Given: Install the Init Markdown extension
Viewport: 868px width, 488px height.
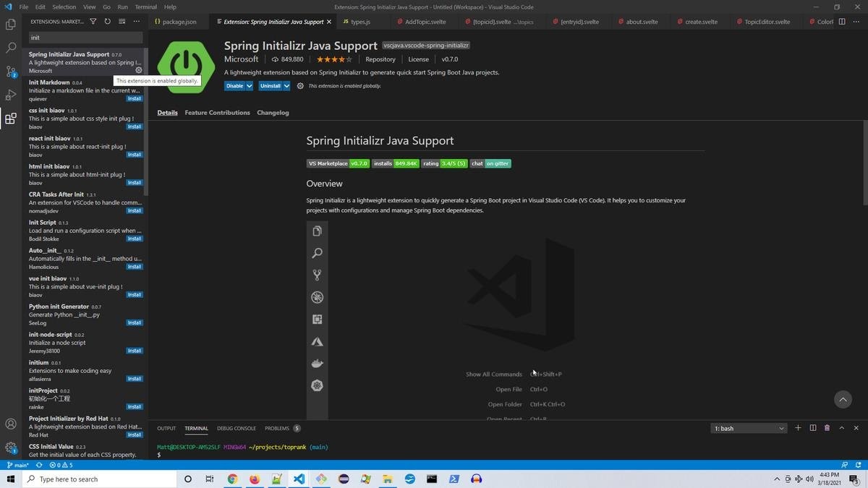Looking at the screenshot, I should (x=135, y=98).
